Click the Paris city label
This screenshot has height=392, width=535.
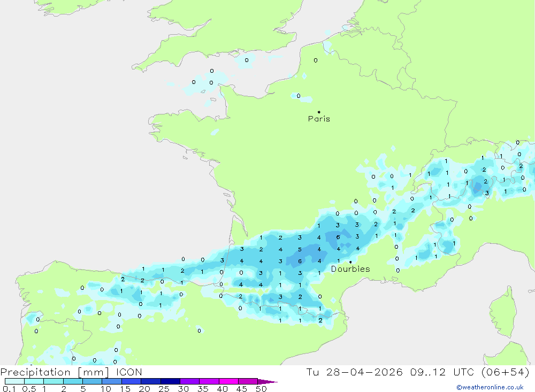pyautogui.click(x=319, y=119)
